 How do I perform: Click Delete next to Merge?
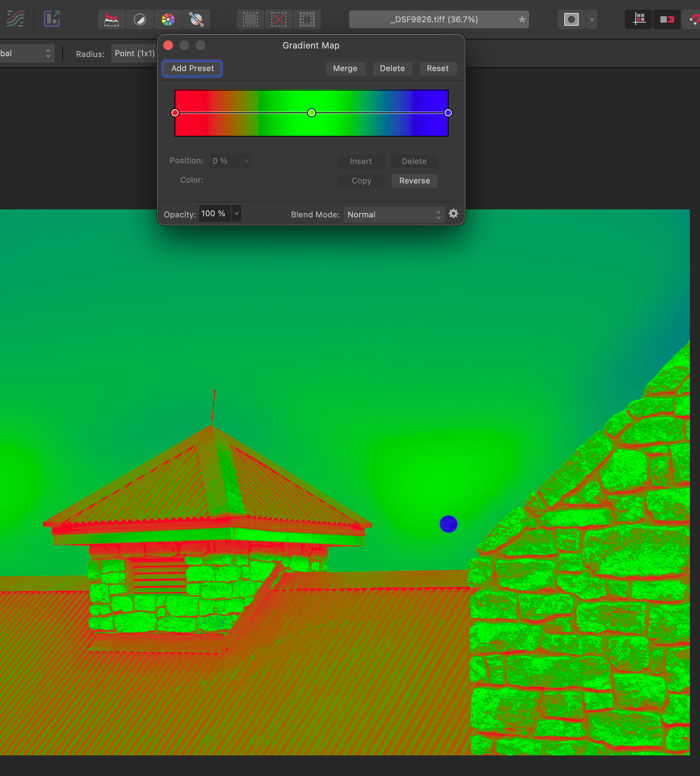(x=392, y=68)
